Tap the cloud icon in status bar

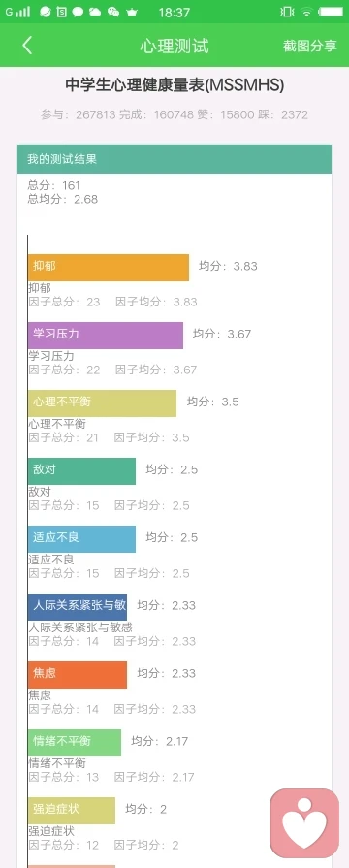[95, 12]
